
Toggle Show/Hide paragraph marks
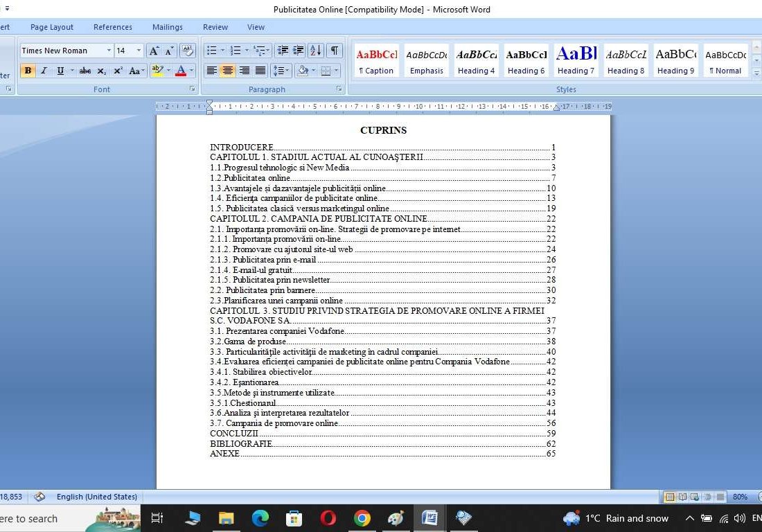click(335, 51)
